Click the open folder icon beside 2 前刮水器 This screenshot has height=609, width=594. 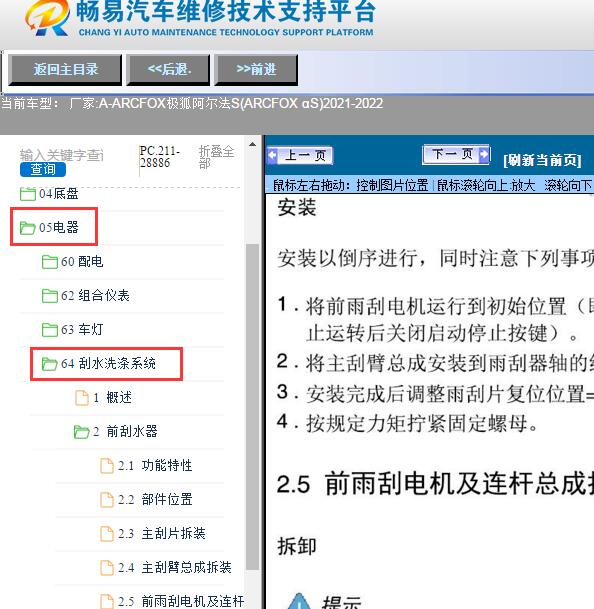coord(82,432)
